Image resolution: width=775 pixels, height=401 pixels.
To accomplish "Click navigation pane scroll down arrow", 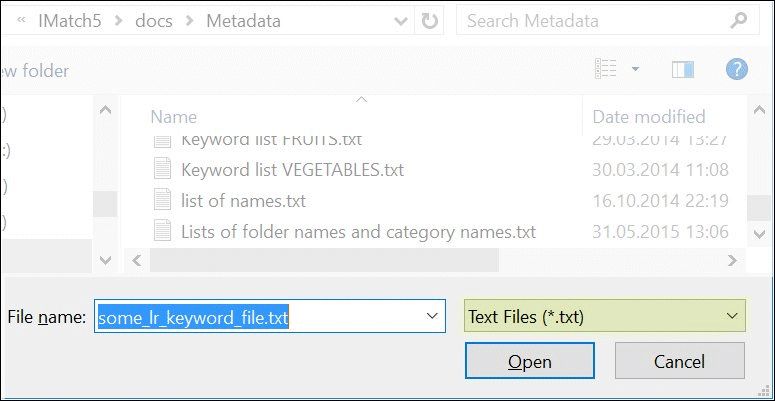I will (105, 260).
